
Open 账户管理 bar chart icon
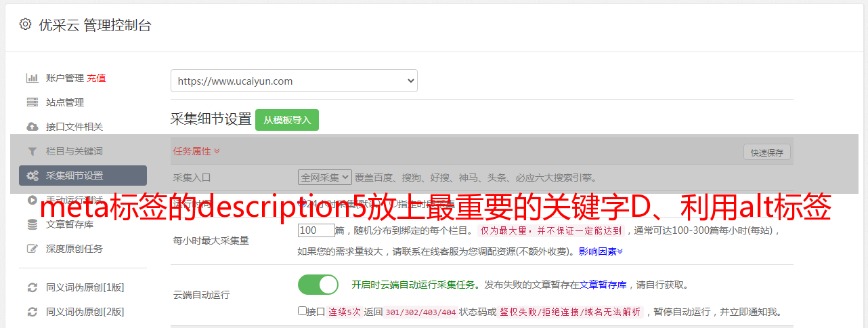(x=32, y=78)
